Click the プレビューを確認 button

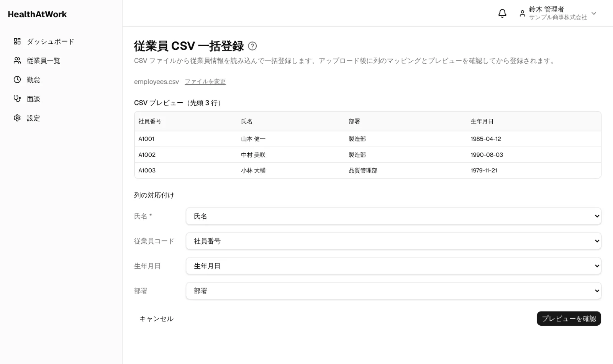pos(569,319)
